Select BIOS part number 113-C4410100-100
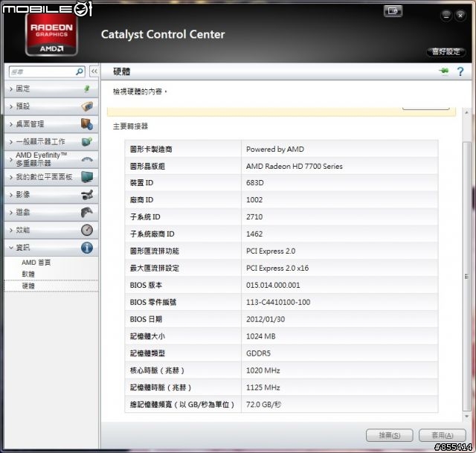 pos(278,302)
